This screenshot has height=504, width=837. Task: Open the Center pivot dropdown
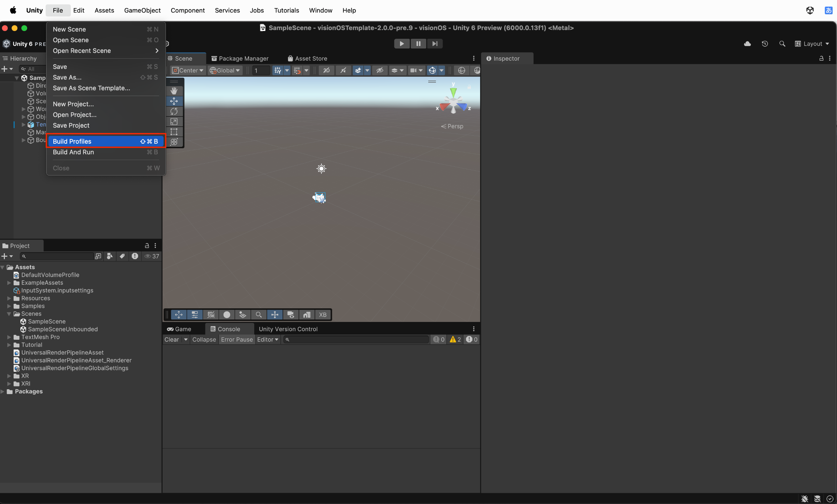point(188,70)
